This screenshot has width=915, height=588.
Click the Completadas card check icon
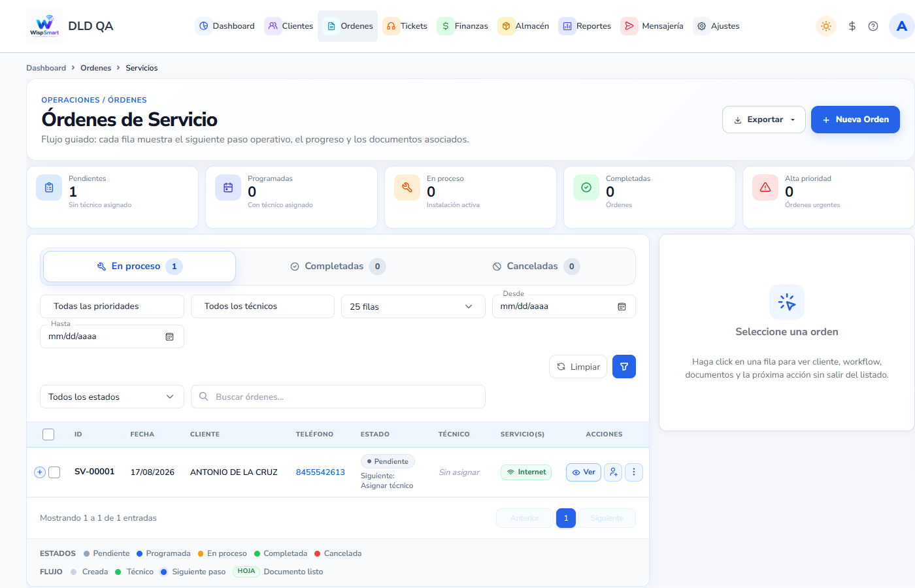click(586, 188)
